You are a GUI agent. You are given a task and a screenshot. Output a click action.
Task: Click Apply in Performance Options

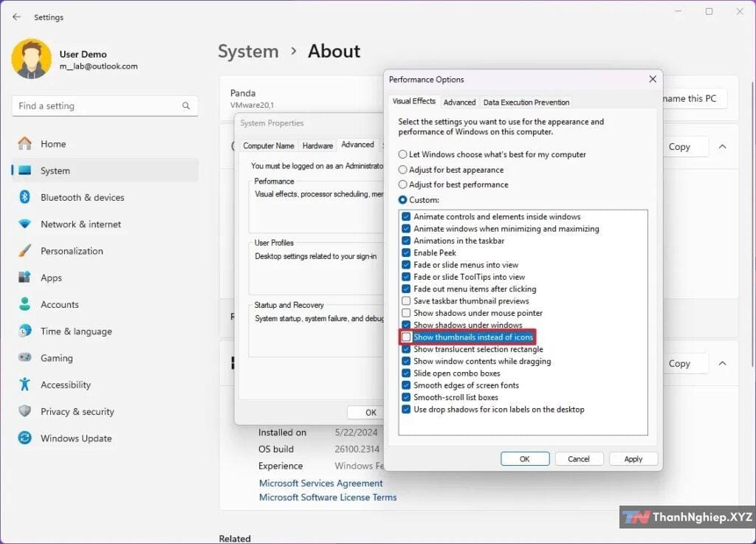(x=633, y=458)
